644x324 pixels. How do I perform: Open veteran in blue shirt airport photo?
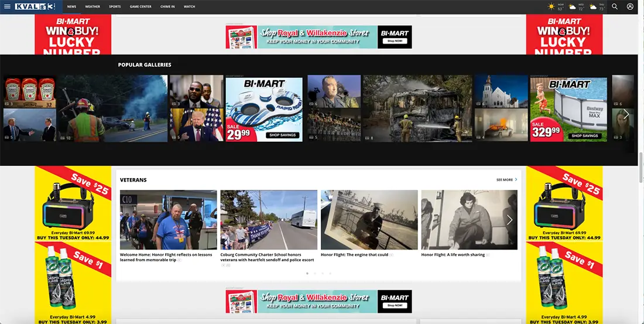(x=169, y=220)
